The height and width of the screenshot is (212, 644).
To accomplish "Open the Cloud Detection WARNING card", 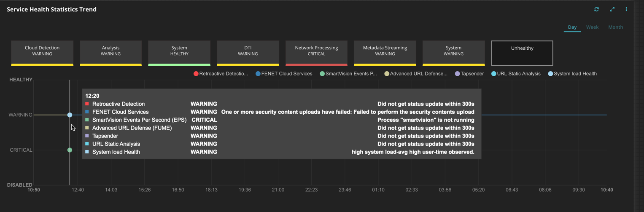I will (42, 53).
